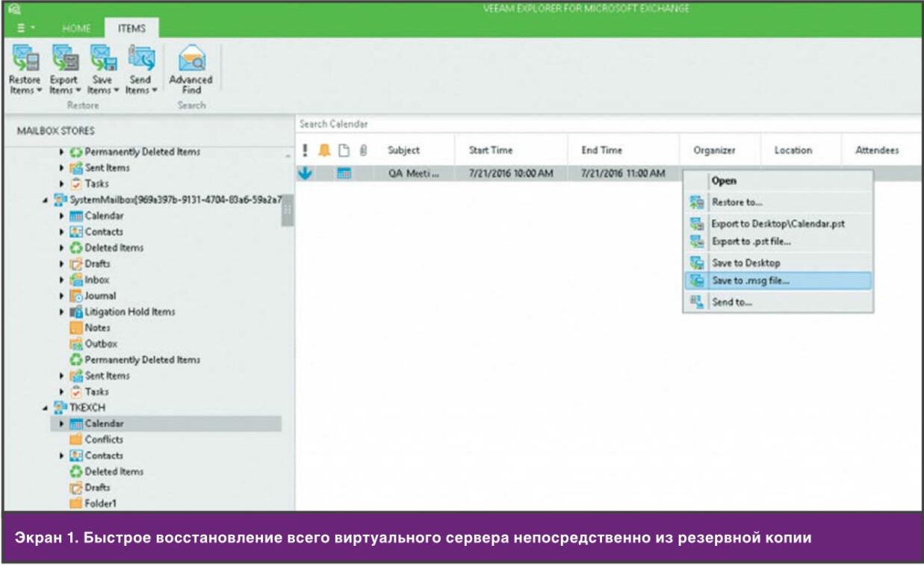Collapse the TKEXCH mailbox node

point(46,408)
